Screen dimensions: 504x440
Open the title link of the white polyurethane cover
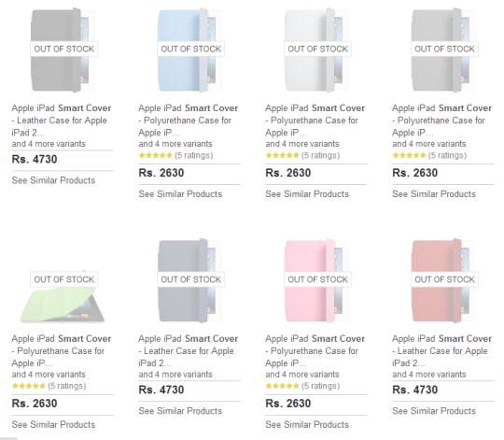point(315,121)
